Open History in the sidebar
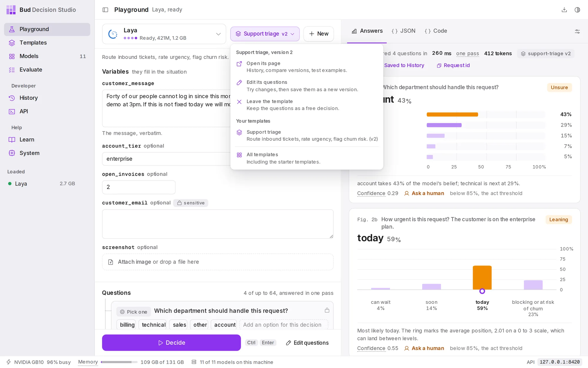This screenshot has width=588, height=368. [47, 98]
